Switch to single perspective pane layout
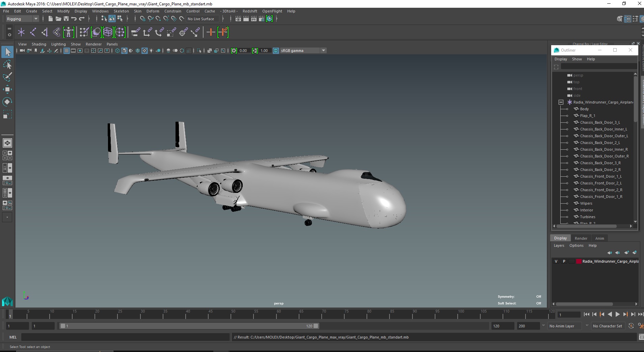 coord(7,143)
